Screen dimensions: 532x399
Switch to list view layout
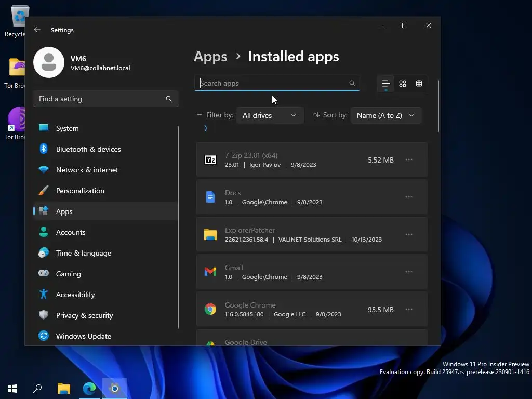tap(386, 84)
